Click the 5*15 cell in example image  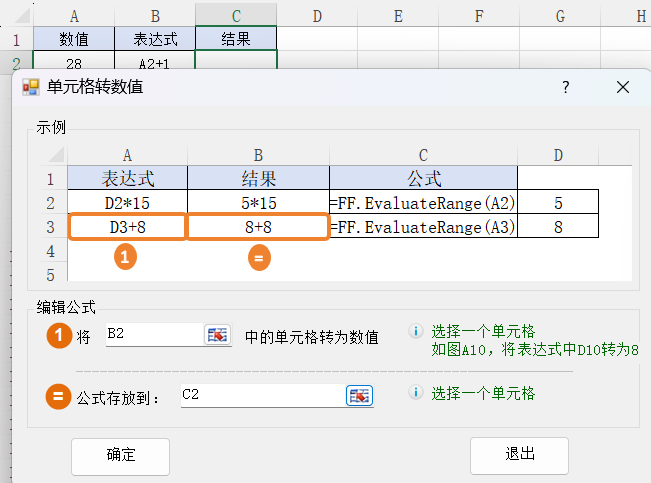[x=258, y=203]
